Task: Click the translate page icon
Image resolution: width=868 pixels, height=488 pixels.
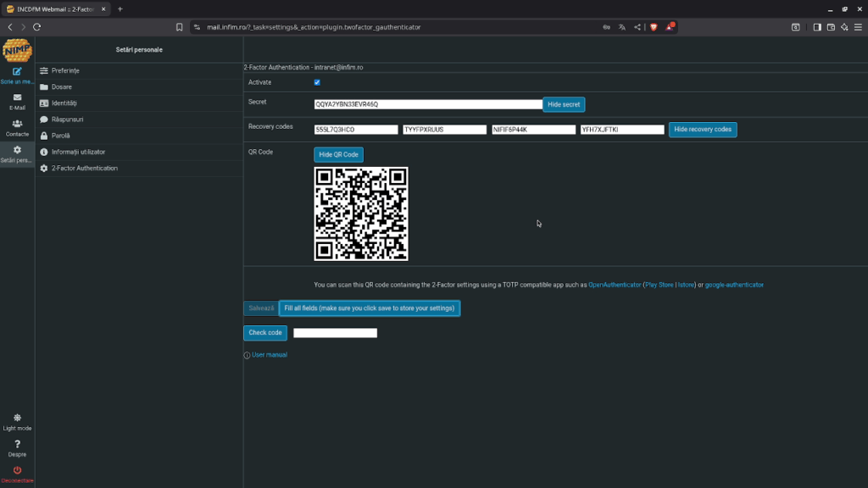Action: coord(622,27)
